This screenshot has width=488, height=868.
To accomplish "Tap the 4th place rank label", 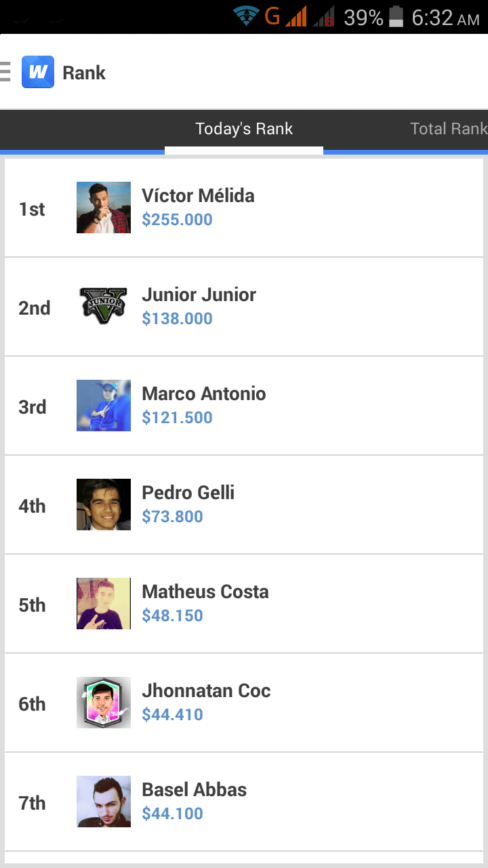I will [32, 506].
